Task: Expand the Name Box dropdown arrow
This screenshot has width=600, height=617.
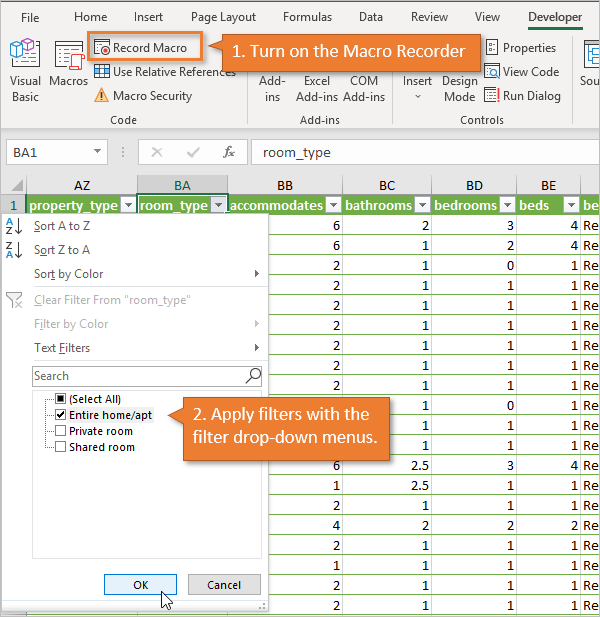Action: click(98, 152)
